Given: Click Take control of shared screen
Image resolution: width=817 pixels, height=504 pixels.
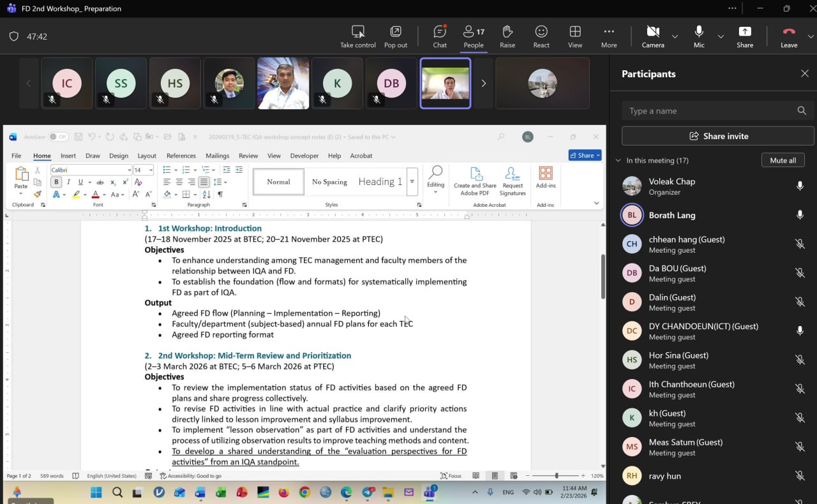Looking at the screenshot, I should [358, 36].
